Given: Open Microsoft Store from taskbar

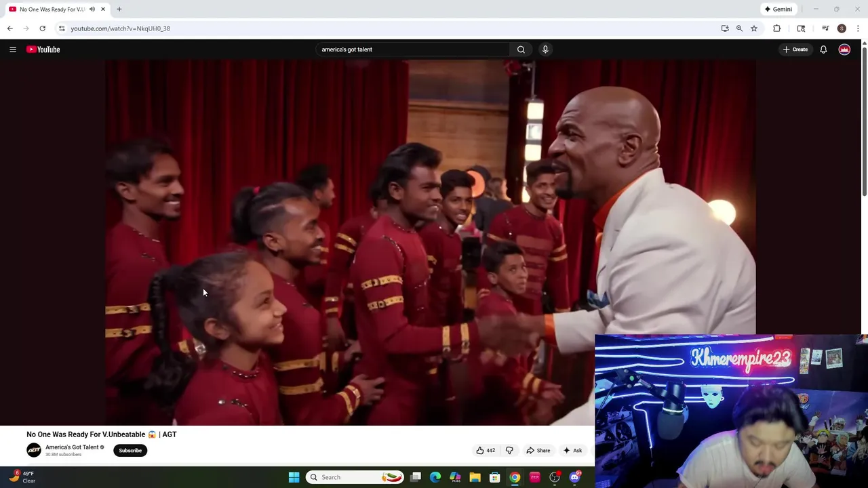Looking at the screenshot, I should click(495, 477).
